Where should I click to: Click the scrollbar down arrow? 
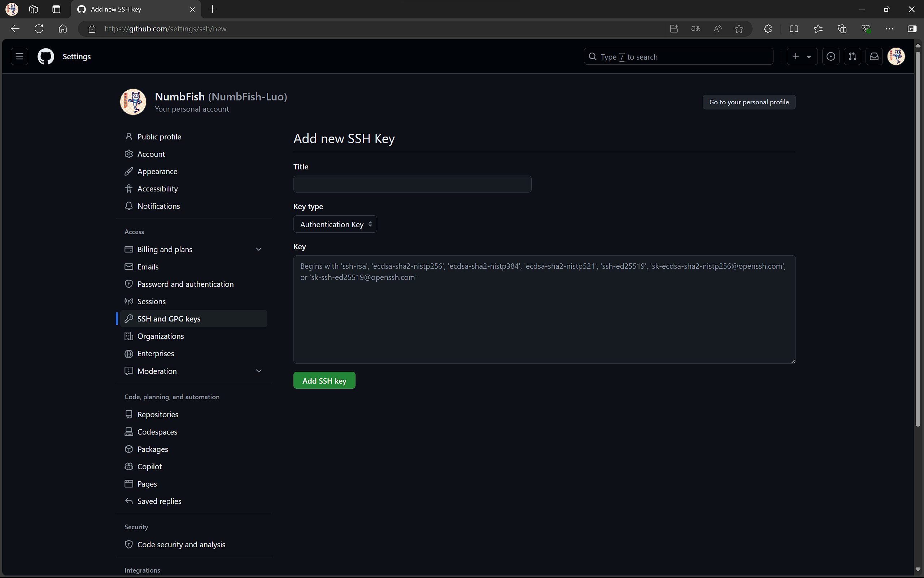[x=918, y=570]
